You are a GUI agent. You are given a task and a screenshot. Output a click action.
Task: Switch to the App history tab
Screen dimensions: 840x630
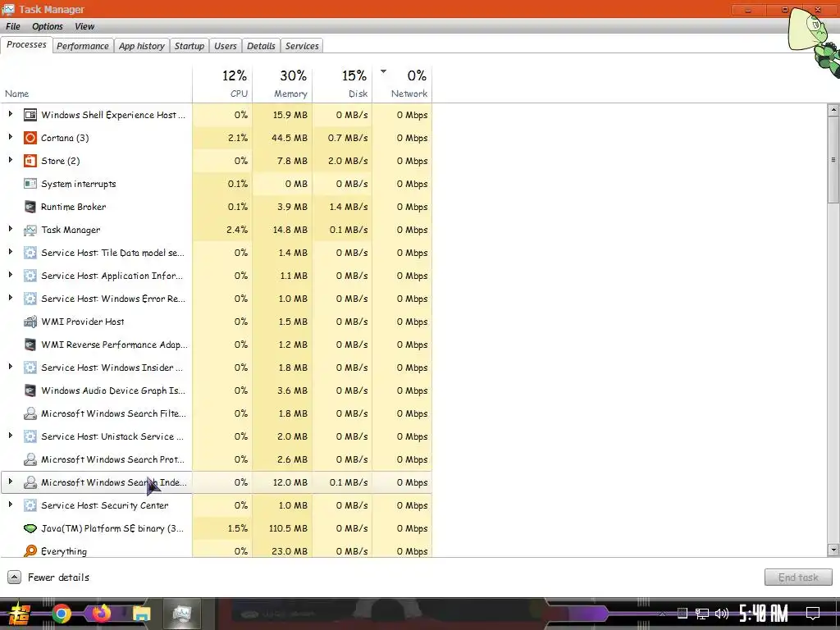tap(141, 46)
